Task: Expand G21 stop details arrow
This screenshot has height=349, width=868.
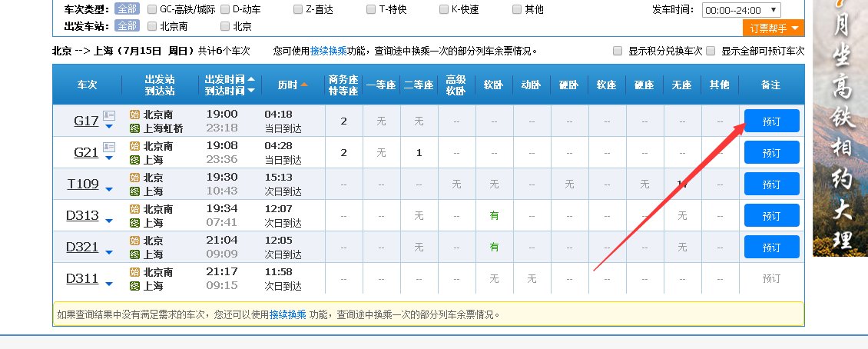Action: [109, 158]
